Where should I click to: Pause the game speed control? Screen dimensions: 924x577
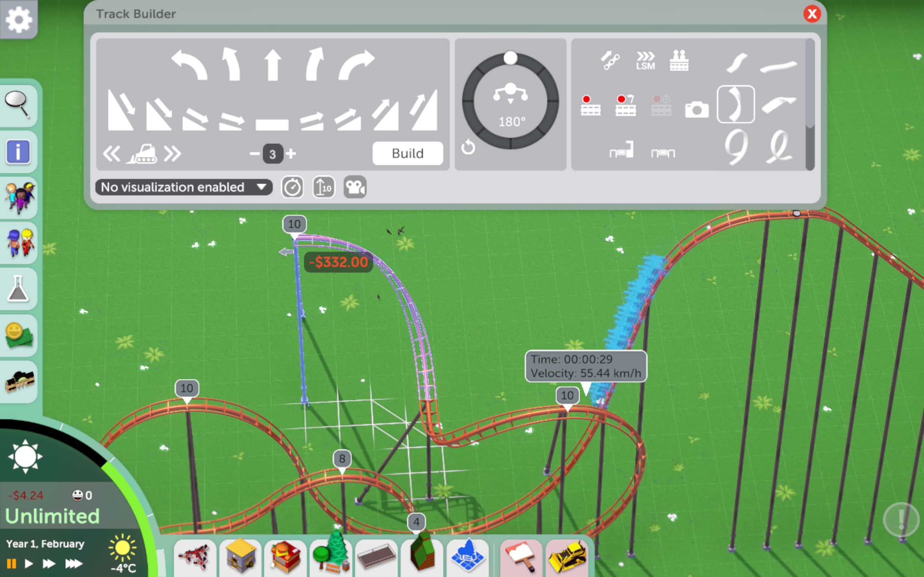tap(12, 563)
